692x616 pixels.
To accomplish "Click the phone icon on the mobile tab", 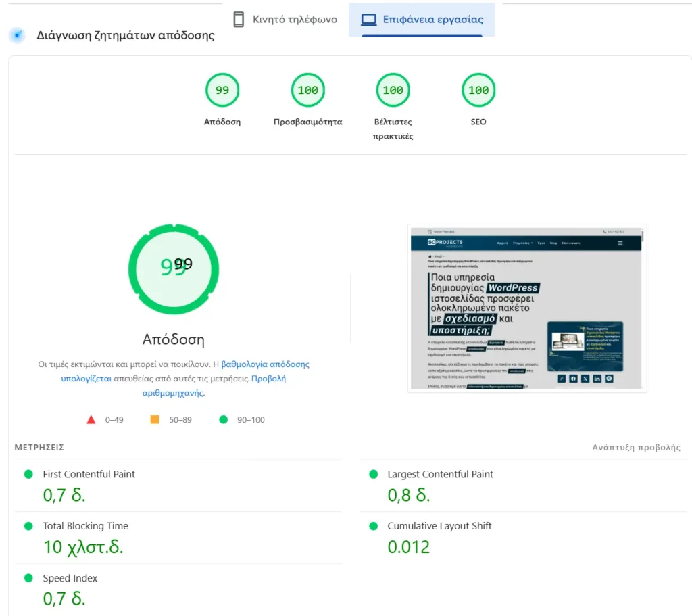I will point(239,20).
